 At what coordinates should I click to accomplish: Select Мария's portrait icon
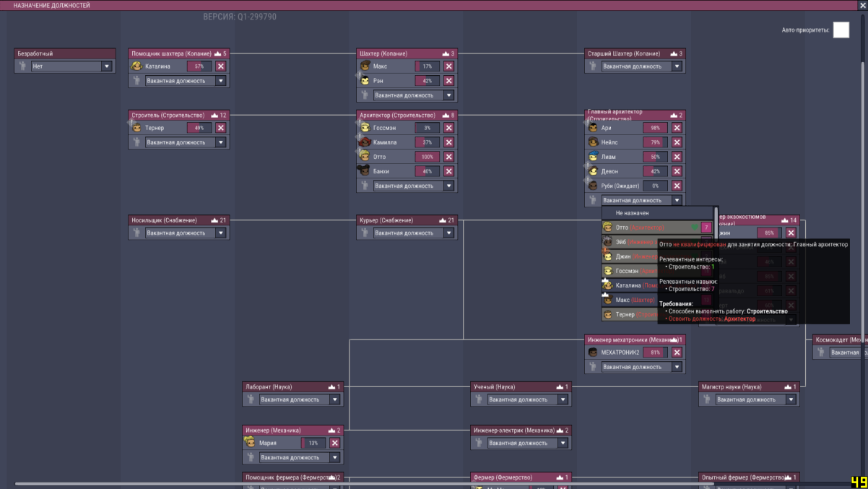[250, 442]
